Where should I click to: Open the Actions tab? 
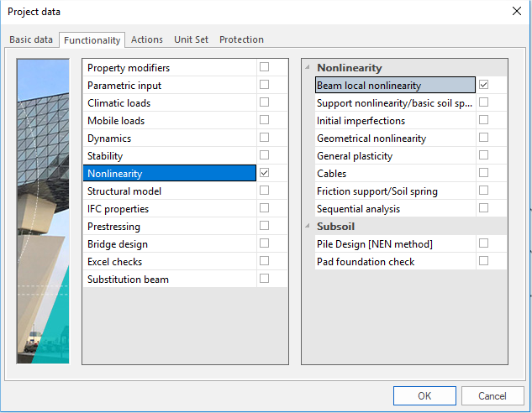(147, 39)
